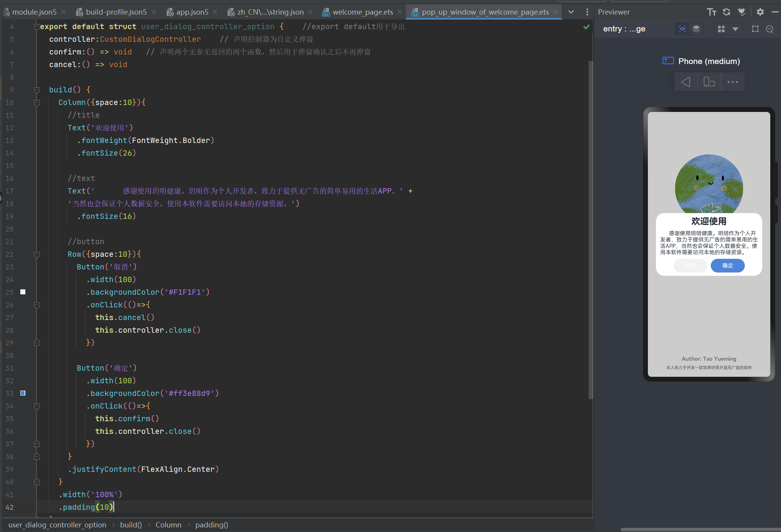The width and height of the screenshot is (781, 532).
Task: Open more preview device options
Action: click(x=733, y=82)
